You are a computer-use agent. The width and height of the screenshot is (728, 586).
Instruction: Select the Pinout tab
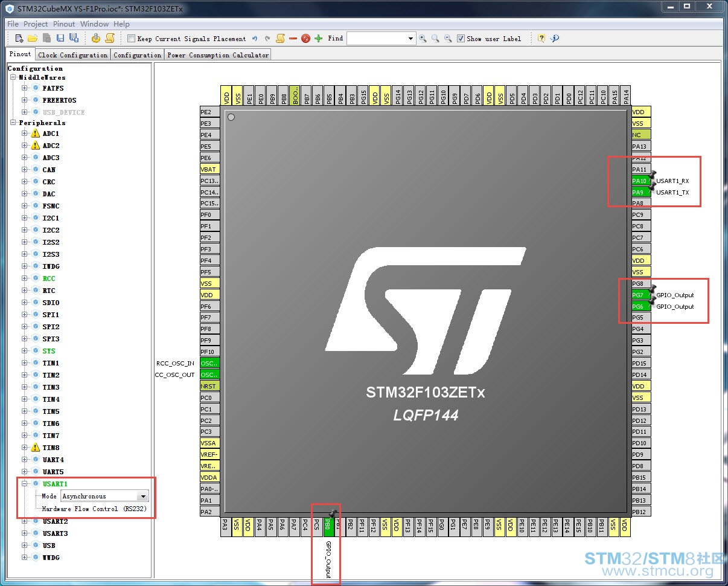[x=21, y=54]
